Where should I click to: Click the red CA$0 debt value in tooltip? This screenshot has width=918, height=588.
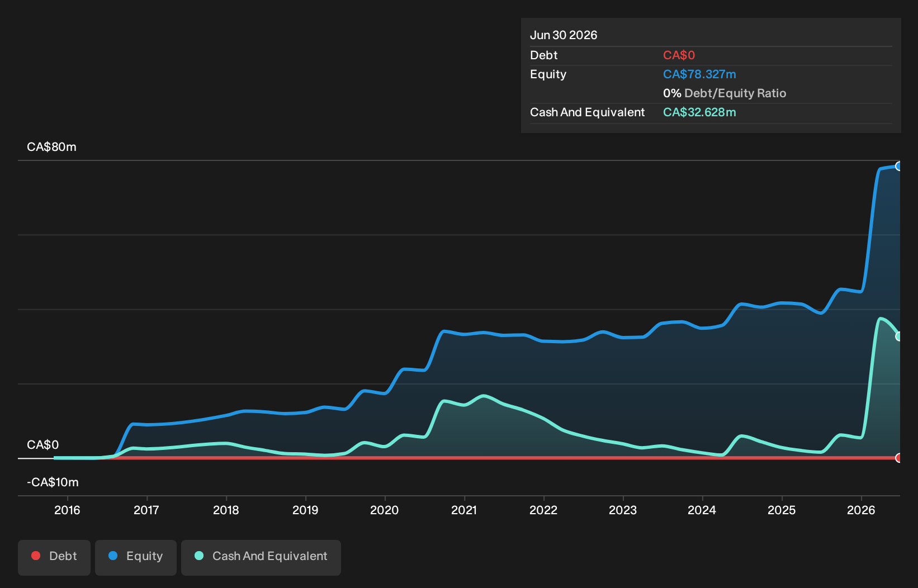(x=679, y=55)
